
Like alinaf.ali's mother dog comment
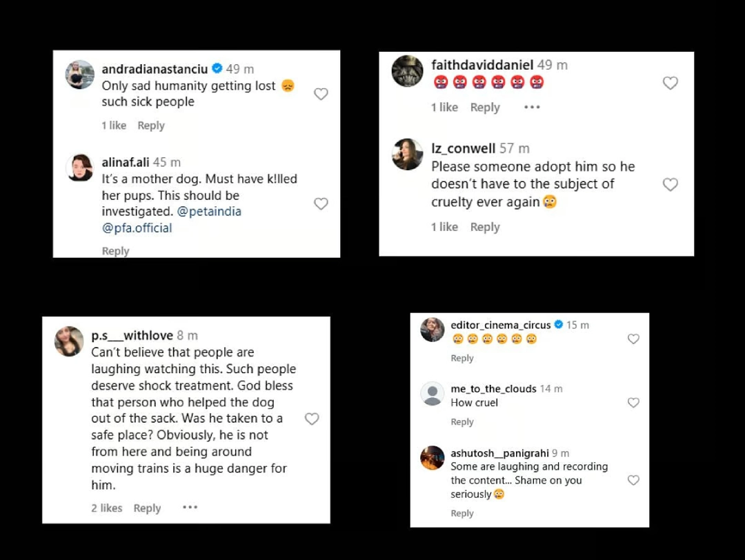321,203
